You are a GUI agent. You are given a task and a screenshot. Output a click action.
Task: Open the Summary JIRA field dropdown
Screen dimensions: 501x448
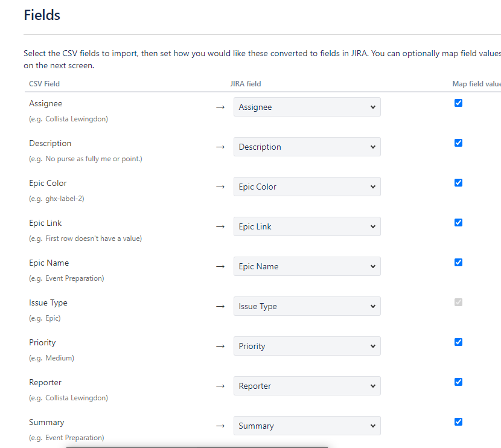(307, 426)
